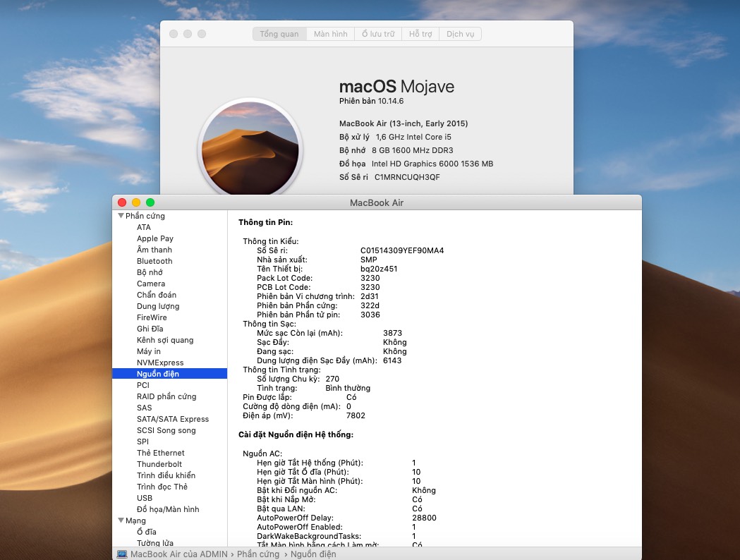Viewport: 740px width, 560px height.
Task: Open the Ghi Đĩa entry
Action: [x=150, y=329]
